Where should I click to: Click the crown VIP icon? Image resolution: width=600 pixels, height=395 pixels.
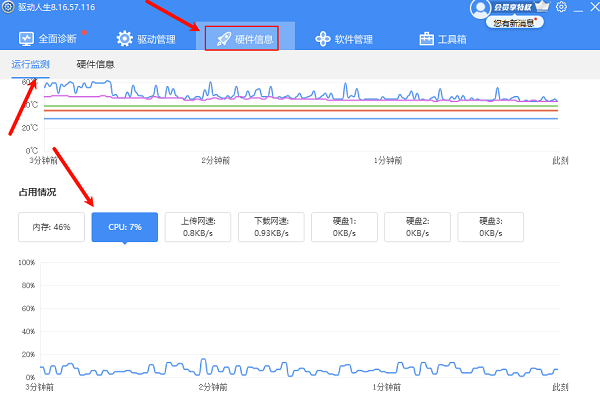click(x=542, y=6)
